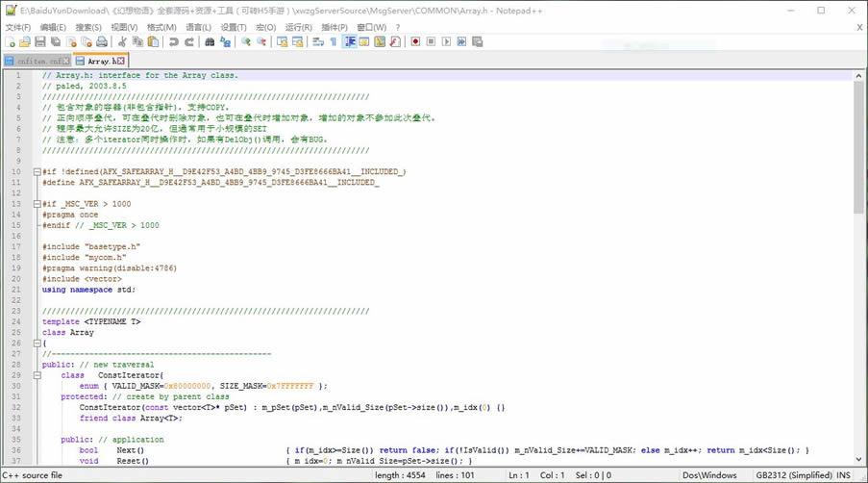
Task: Play back the recorded macro icon
Action: tap(447, 42)
